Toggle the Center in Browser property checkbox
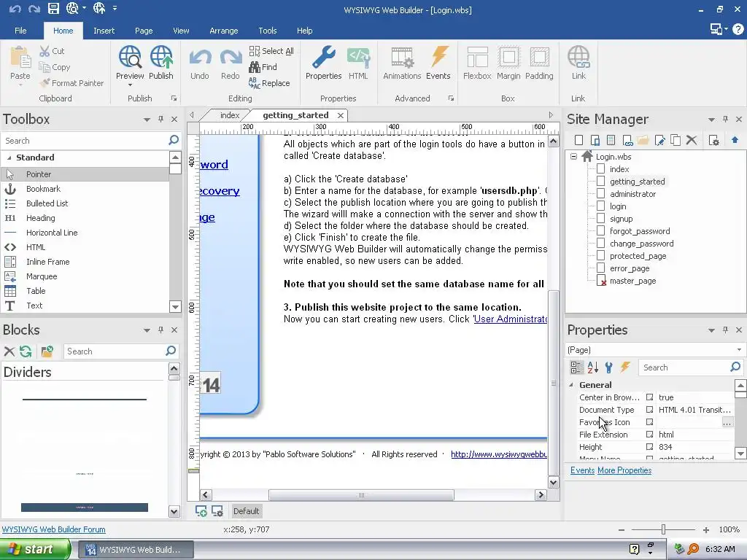The width and height of the screenshot is (747, 560). 649,397
